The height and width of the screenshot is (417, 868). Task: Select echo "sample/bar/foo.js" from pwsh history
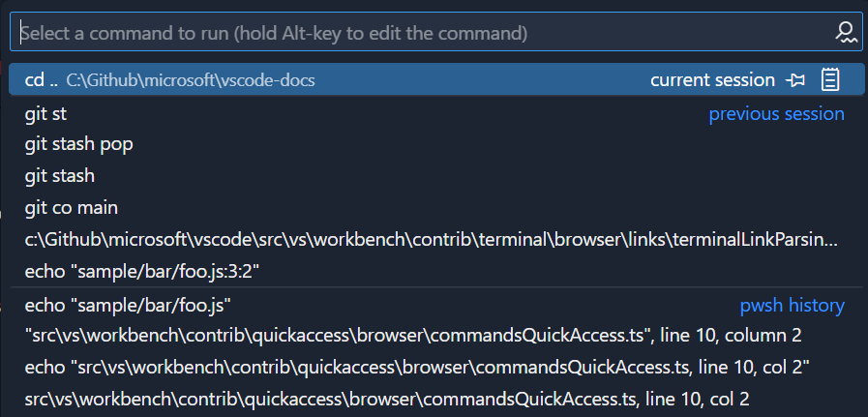(128, 306)
